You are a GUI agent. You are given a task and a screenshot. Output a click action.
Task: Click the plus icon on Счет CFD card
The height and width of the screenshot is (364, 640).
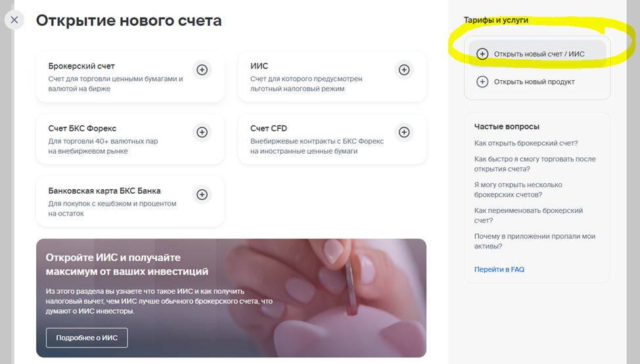(404, 132)
